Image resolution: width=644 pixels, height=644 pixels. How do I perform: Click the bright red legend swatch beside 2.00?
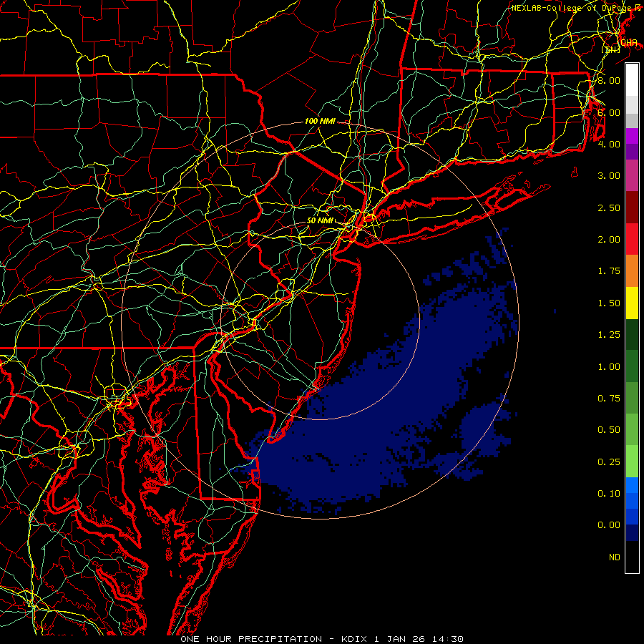(632, 239)
